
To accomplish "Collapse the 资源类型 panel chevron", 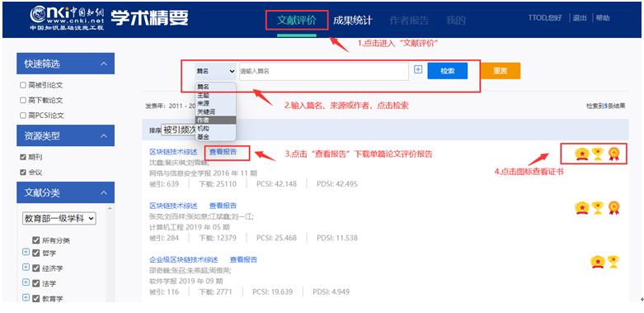I will point(104,135).
